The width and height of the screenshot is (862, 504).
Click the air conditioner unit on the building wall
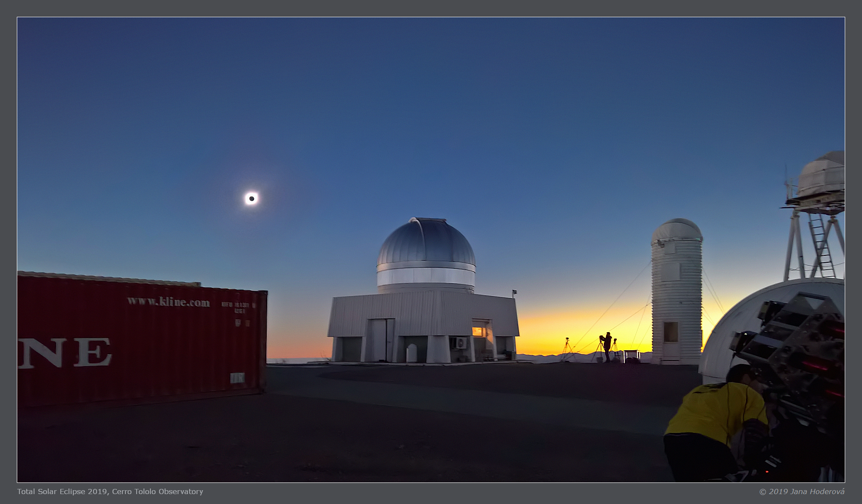pos(459,343)
